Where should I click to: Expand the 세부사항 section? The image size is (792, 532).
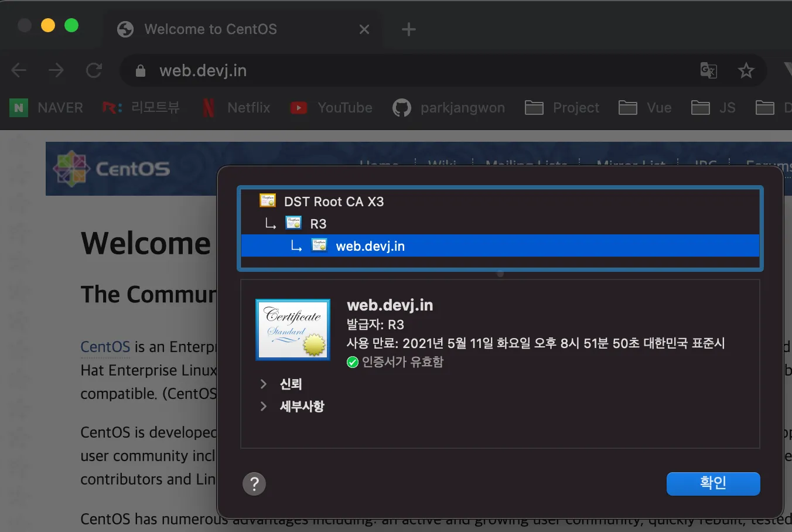pos(264,406)
